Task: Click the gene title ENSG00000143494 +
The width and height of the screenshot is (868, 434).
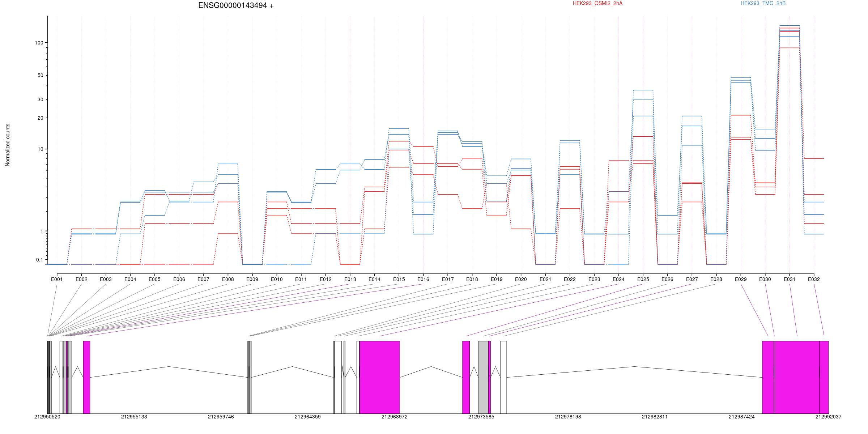Action: point(236,5)
